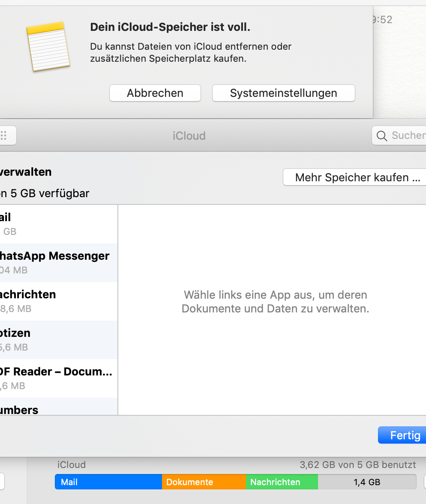Click the Abbrechen button
426x504 pixels.
coord(155,93)
